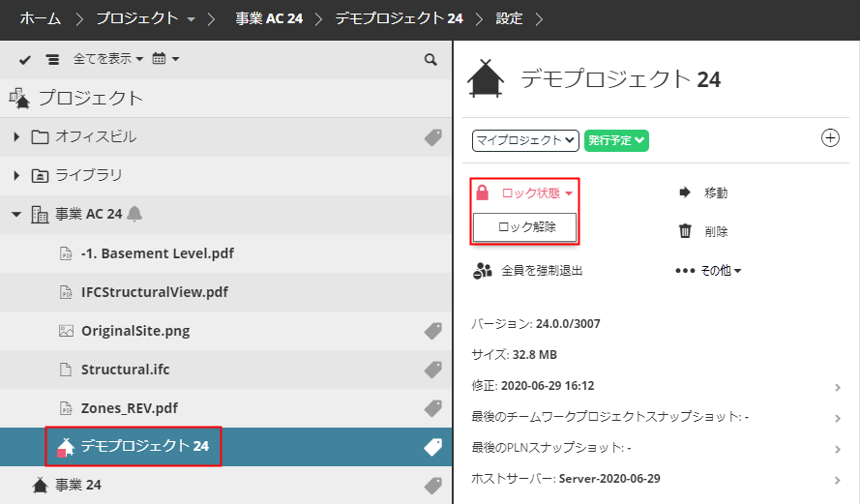Viewport: 860px width, 504px height.
Task: Click the 事業 AC 24 tree row label
Action: 88,214
